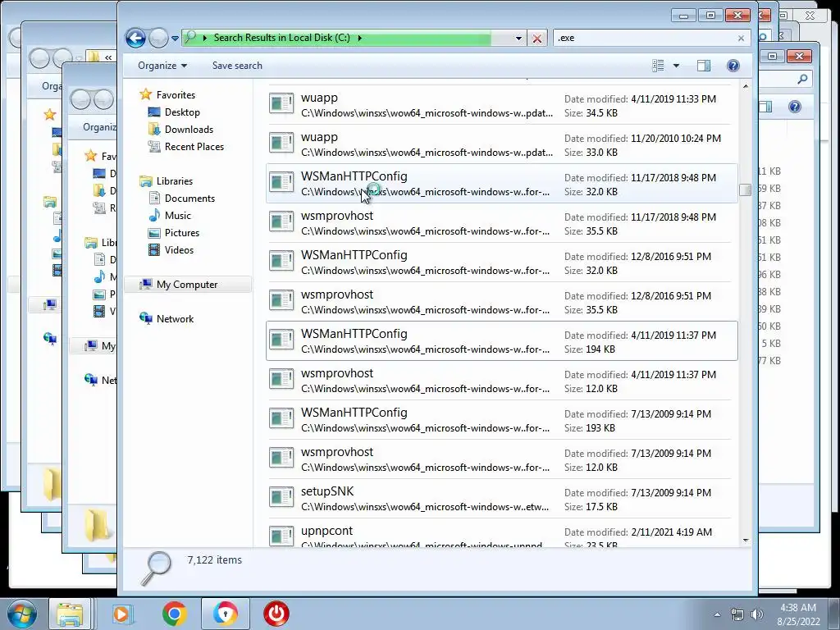Click the upnpcont file icon
The width and height of the screenshot is (840, 630).
point(281,536)
